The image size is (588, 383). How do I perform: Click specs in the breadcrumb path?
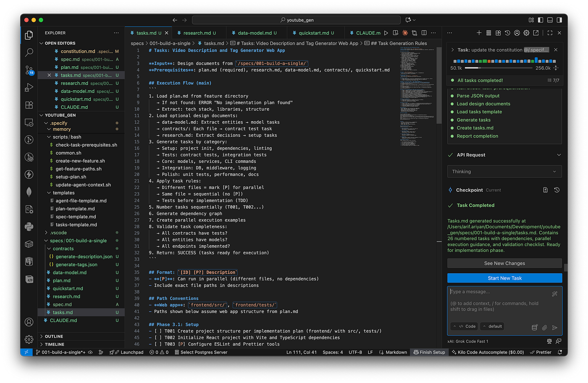click(x=137, y=43)
